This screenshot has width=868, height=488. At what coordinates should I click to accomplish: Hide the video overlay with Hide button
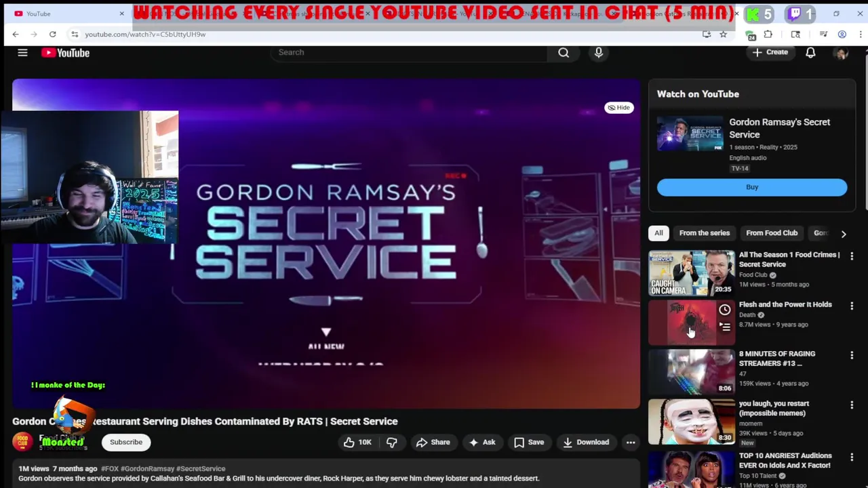pyautogui.click(x=618, y=107)
